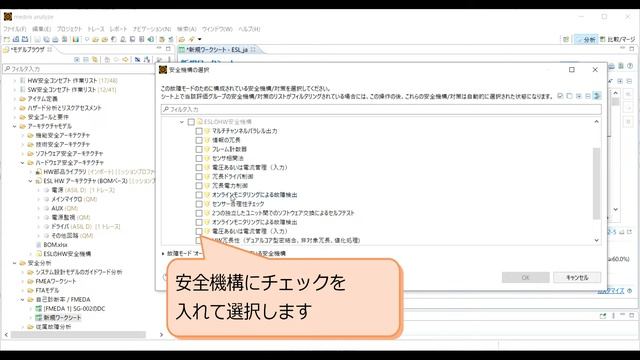
Task: Click the check-all icon in dialog toolbar
Action: point(560,96)
